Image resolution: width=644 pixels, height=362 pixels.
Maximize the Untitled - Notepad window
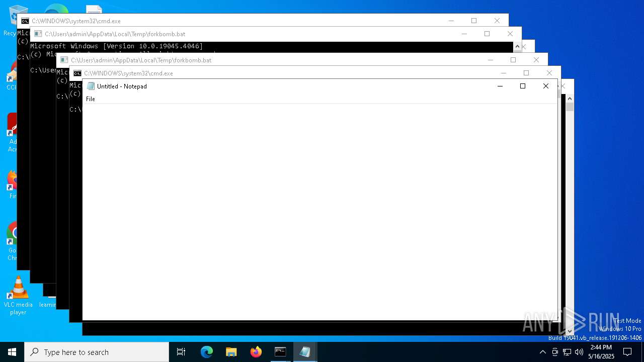point(523,86)
